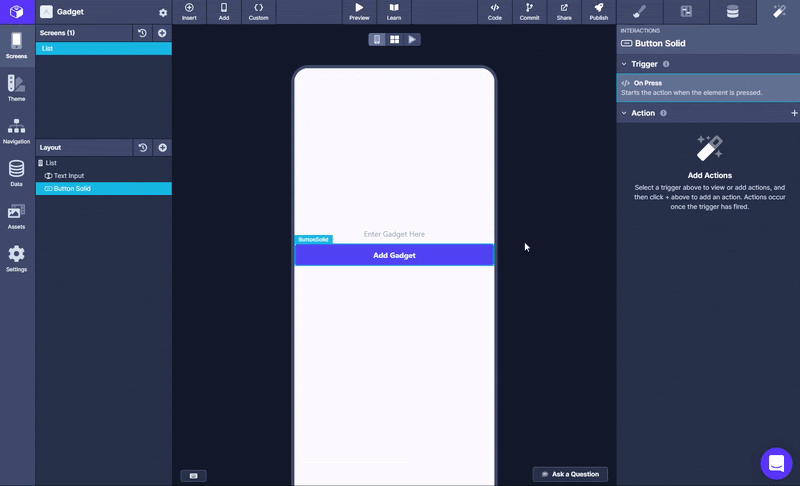Open the Assets sidebar panel
This screenshot has width=800, height=486.
pyautogui.click(x=16, y=216)
